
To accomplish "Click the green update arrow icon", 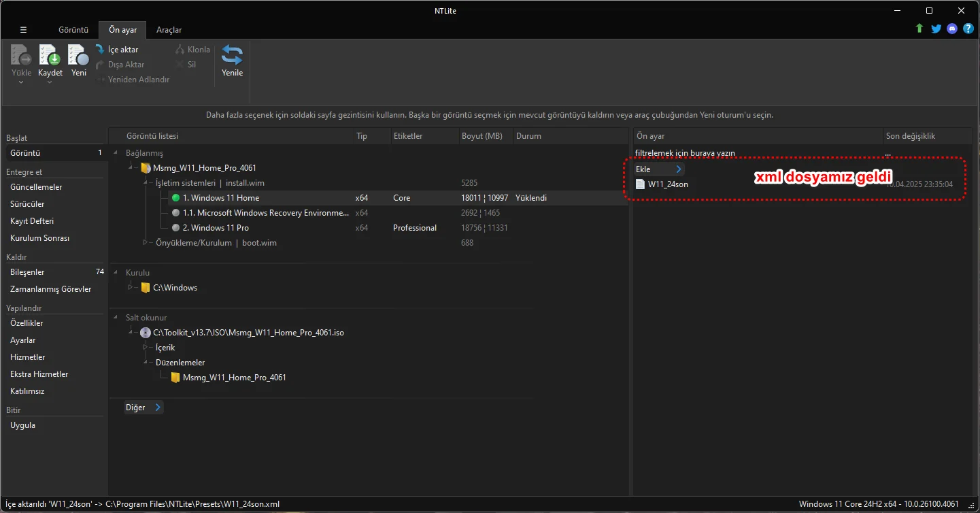I will [919, 29].
